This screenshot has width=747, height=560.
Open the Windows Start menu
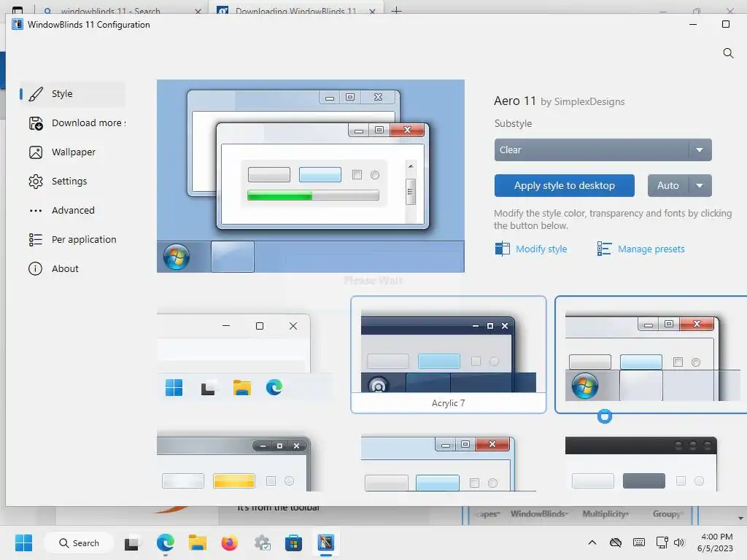click(23, 542)
